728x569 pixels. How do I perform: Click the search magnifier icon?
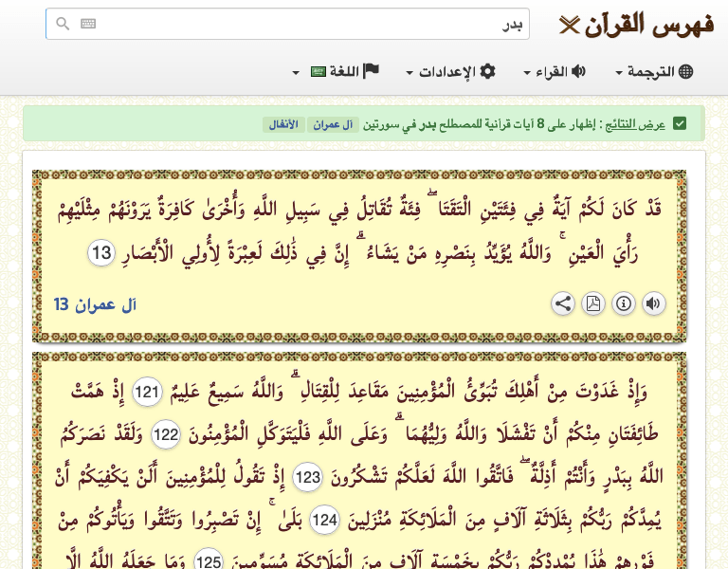coord(63,25)
